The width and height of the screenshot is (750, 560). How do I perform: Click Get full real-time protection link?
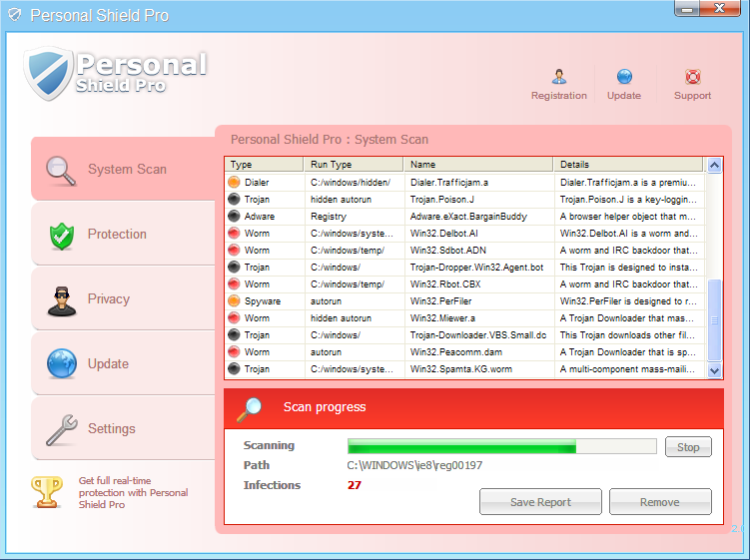133,492
